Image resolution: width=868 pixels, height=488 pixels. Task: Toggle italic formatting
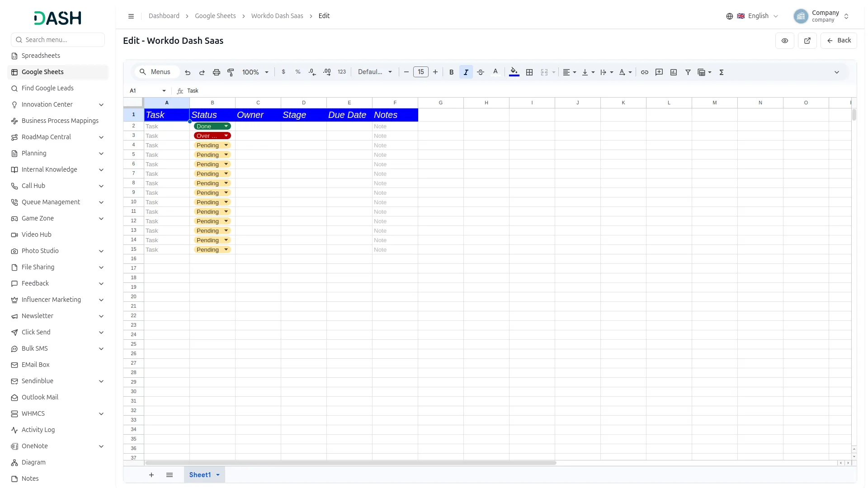[x=466, y=72]
